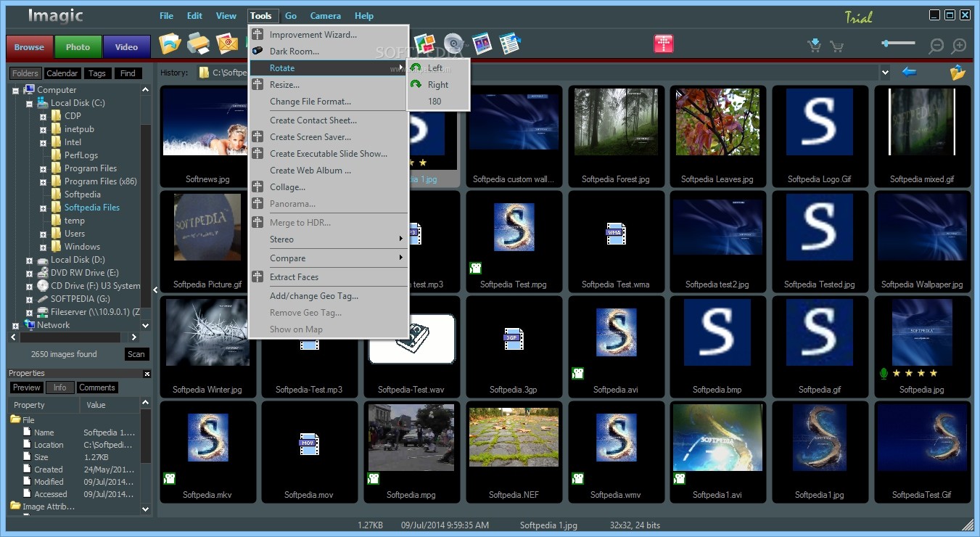The image size is (980, 537).
Task: Expand the Program Files folder
Action: tap(43, 168)
